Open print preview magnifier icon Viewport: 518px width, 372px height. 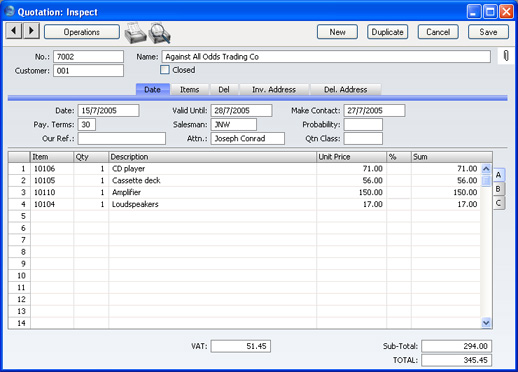(x=160, y=33)
